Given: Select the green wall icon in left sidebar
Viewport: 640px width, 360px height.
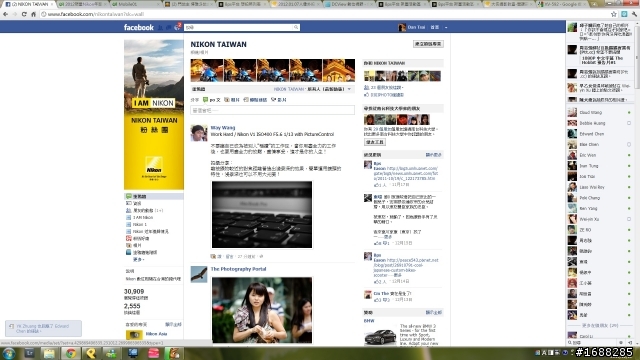Looking at the screenshot, I should coord(129,196).
